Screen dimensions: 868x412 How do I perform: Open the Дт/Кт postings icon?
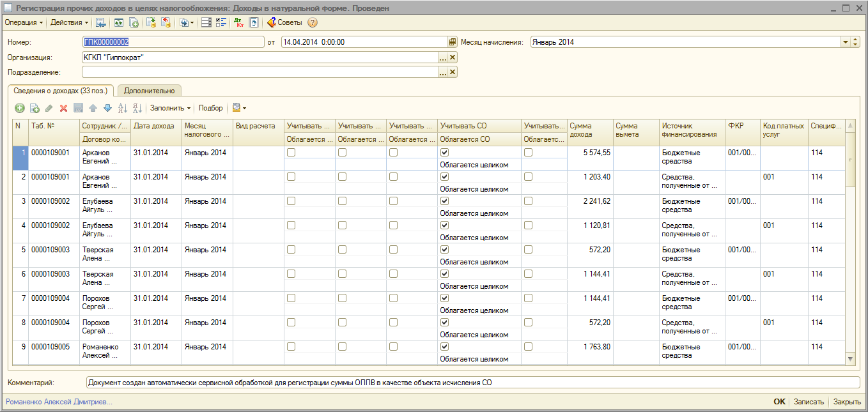[x=239, y=22]
